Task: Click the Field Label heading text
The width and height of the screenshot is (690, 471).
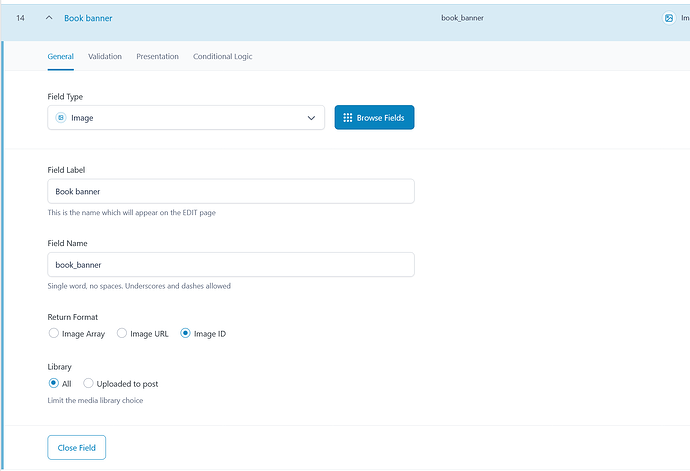Action: coord(66,170)
